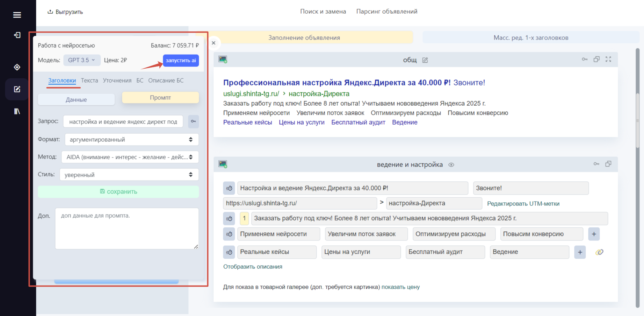Click the logout arrow sidebar icon
This screenshot has height=316, width=644.
coord(17,35)
